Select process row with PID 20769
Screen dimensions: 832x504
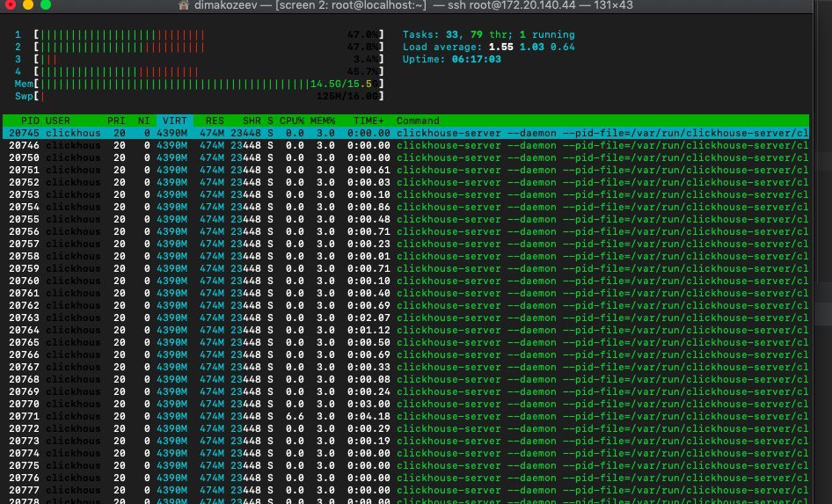(x=406, y=391)
